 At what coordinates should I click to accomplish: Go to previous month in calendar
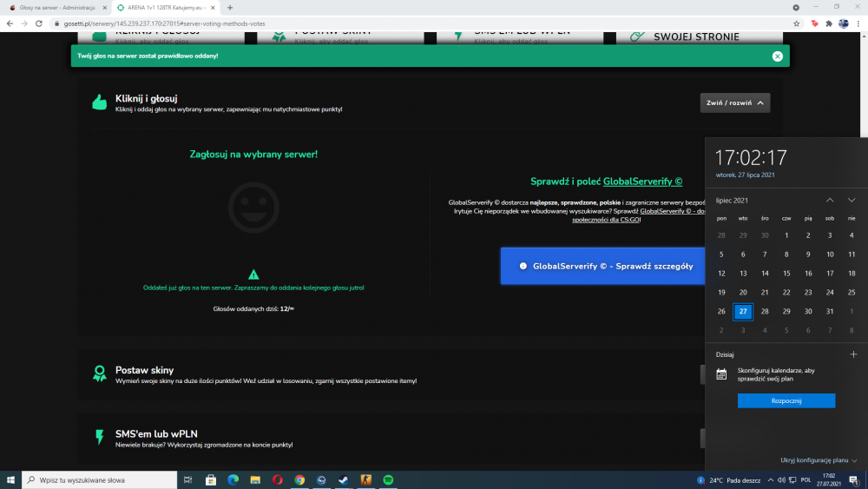830,201
